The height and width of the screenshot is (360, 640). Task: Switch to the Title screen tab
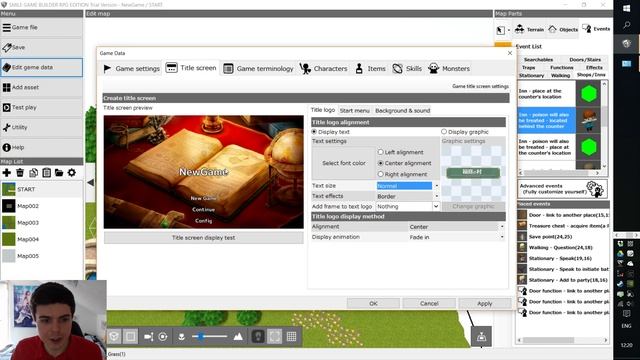pos(191,68)
